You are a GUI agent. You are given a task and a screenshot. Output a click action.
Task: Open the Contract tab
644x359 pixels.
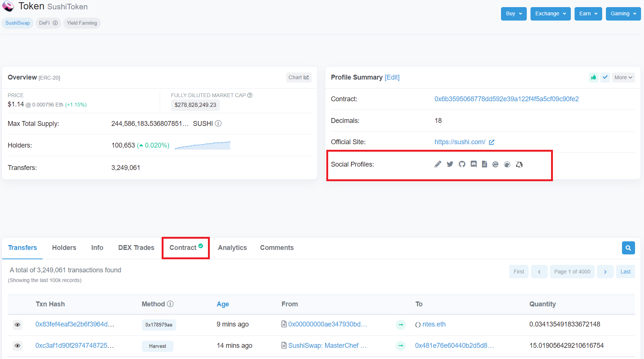tap(186, 248)
